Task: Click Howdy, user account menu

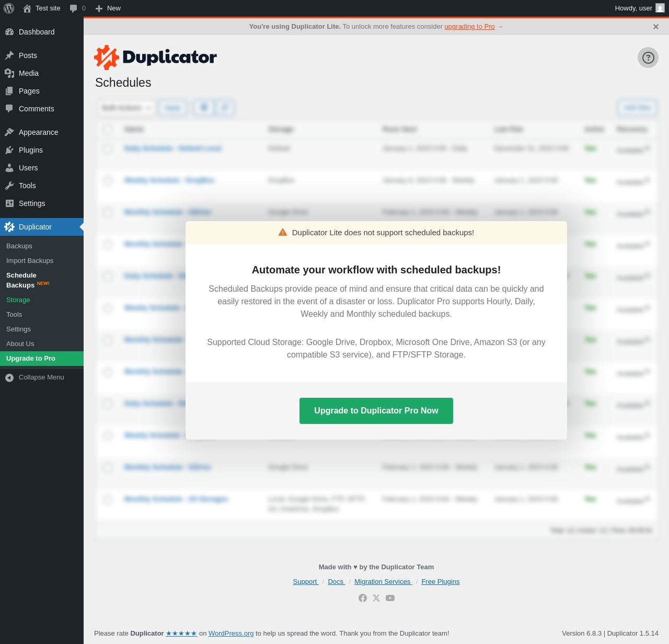Action: pos(640,8)
